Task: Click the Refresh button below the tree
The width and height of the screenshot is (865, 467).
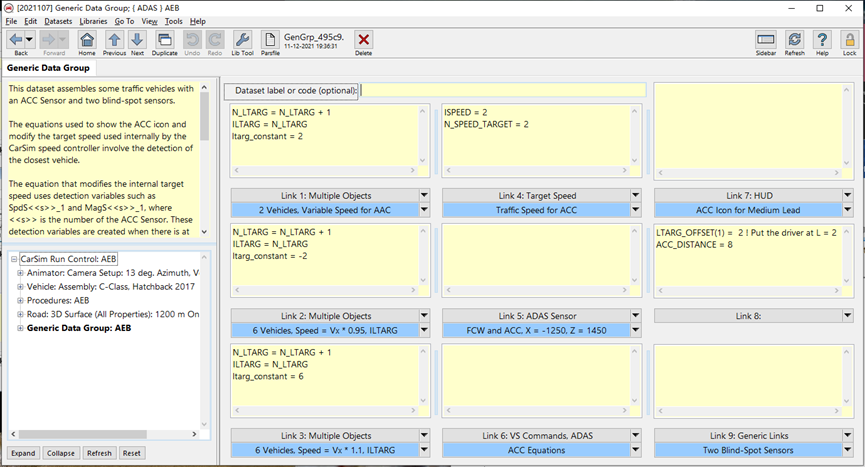Action: 99,453
